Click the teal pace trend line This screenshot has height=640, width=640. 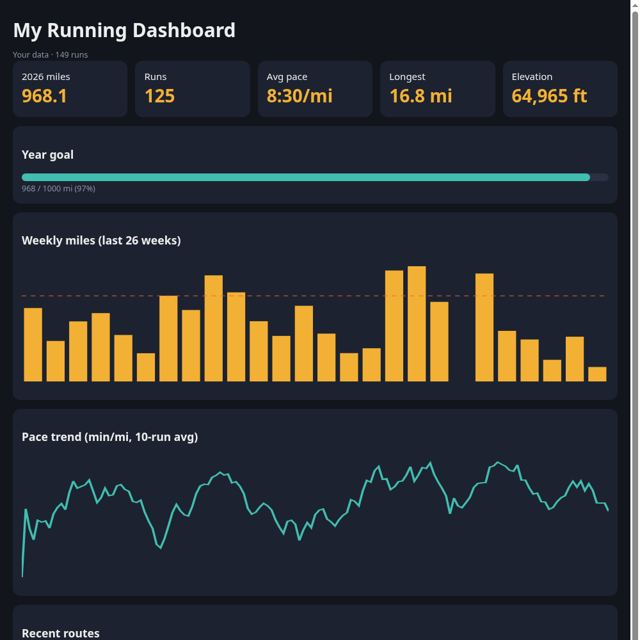point(314,521)
